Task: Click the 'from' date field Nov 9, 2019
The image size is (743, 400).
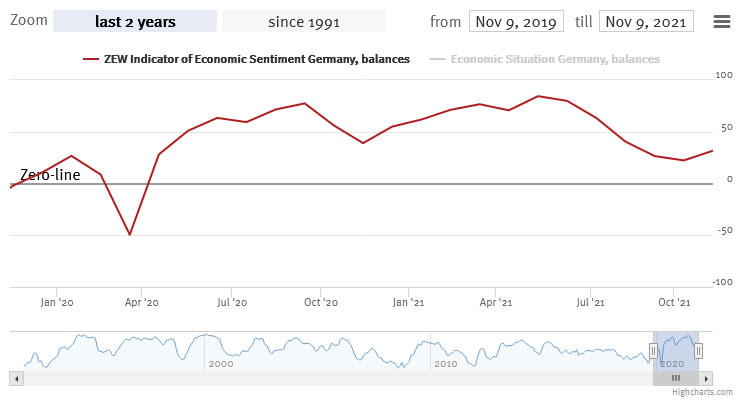Action: (516, 21)
